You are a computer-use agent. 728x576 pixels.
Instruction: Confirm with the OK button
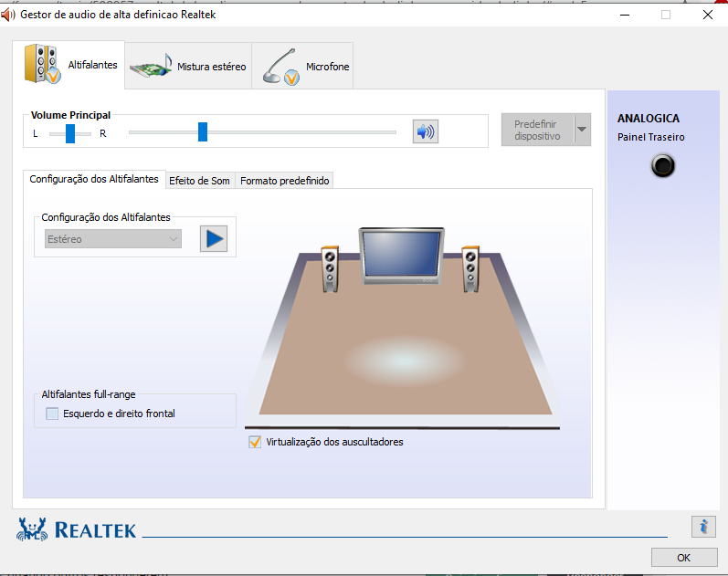pyautogui.click(x=684, y=558)
